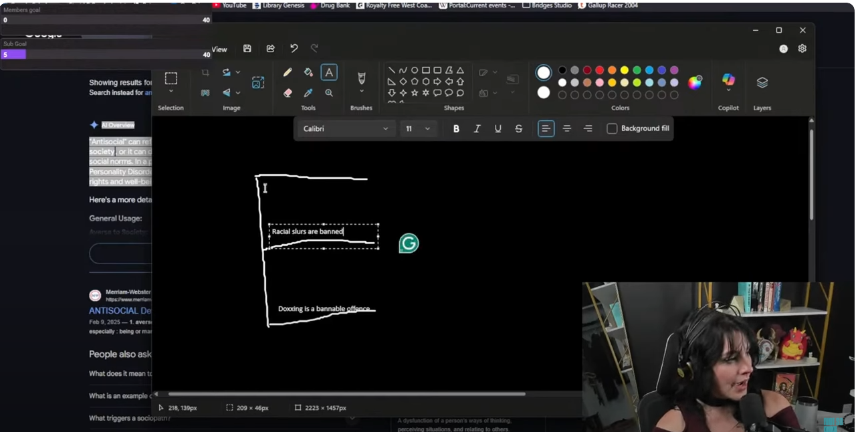Open the Layers panel

[x=762, y=82]
